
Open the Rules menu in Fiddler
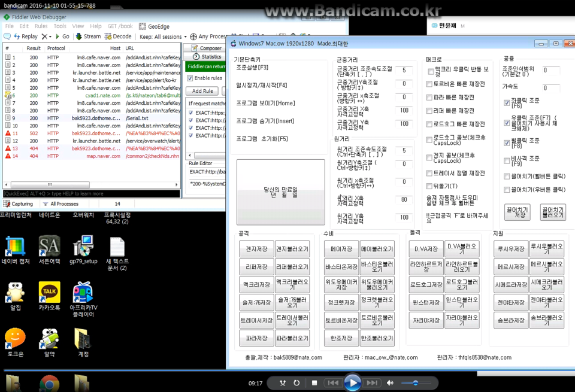(x=41, y=26)
